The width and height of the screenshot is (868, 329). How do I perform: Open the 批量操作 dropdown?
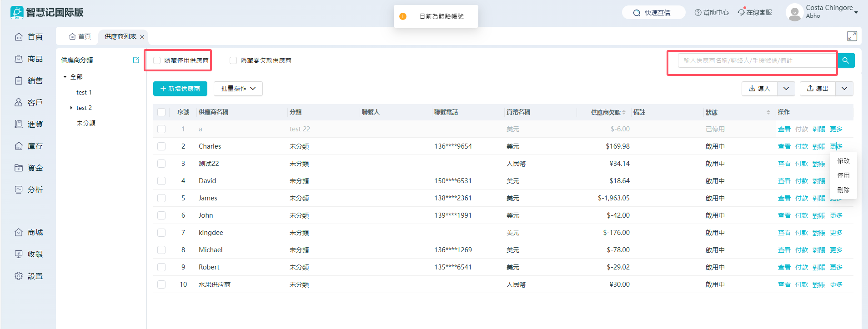pyautogui.click(x=238, y=89)
